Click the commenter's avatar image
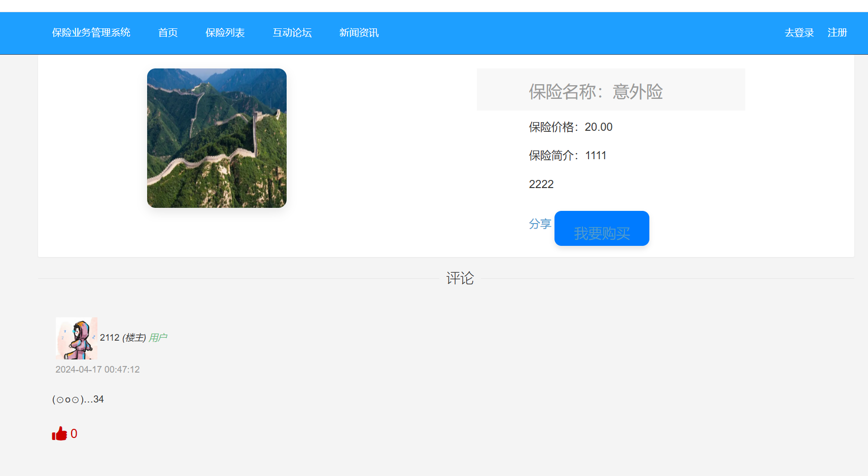 [76, 338]
